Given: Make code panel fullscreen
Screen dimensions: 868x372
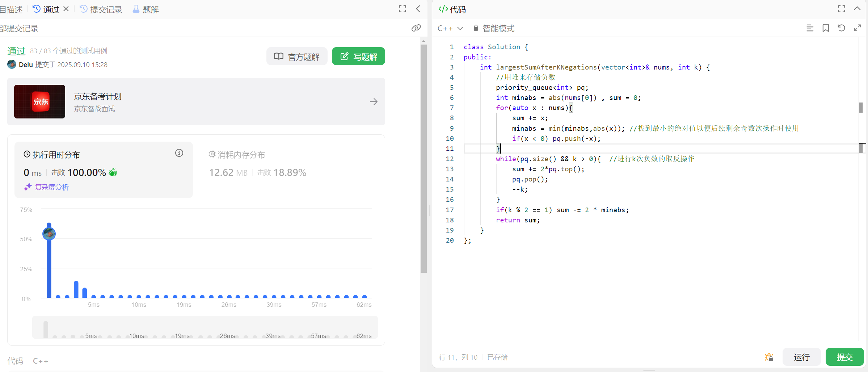Looking at the screenshot, I should (x=842, y=9).
